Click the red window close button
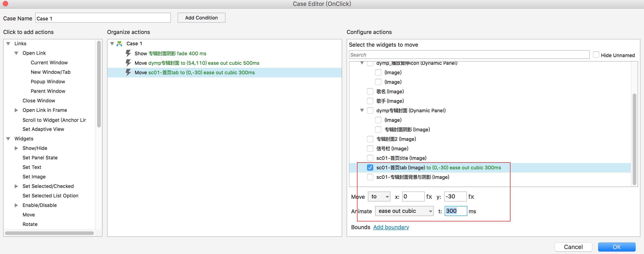Image resolution: width=644 pixels, height=254 pixels. point(5,4)
